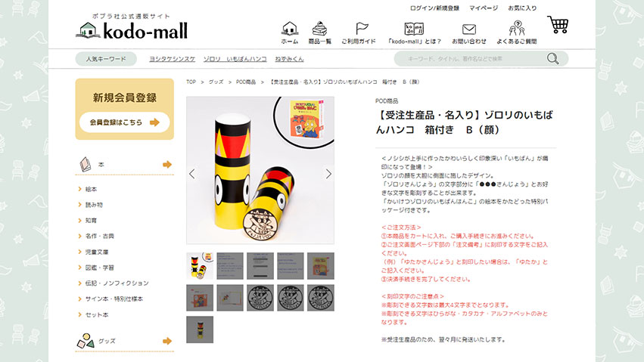644x362 pixels.
Task: Click the 人気キーワード label
Action: pyautogui.click(x=106, y=59)
